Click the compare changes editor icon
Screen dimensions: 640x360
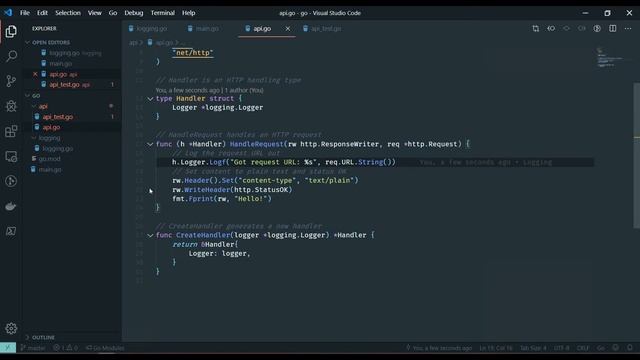coord(536,29)
